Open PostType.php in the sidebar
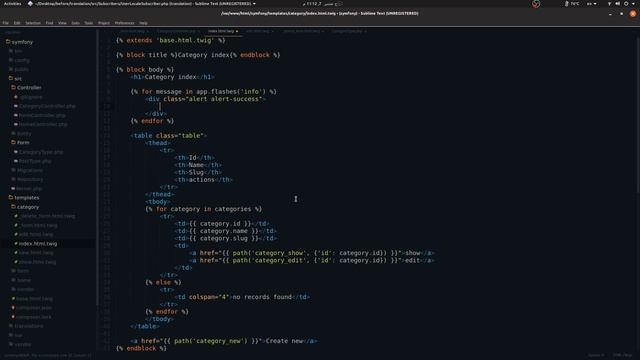This screenshot has width=640, height=360. tap(36, 161)
